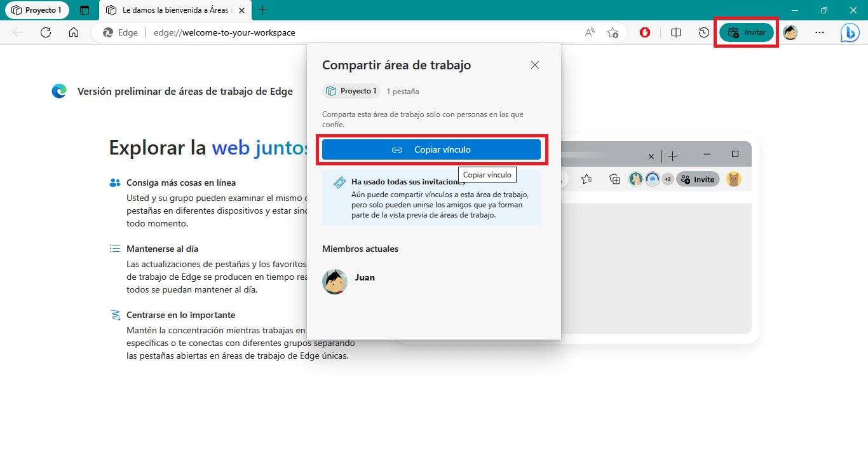Image resolution: width=868 pixels, height=463 pixels.
Task: Click the list icon beside Mantenerse al día
Action: point(115,249)
